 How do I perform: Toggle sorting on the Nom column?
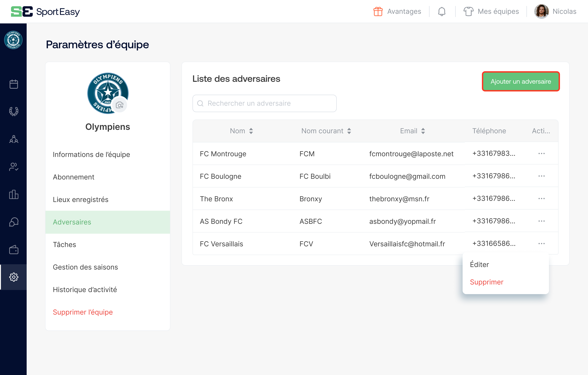pos(251,131)
